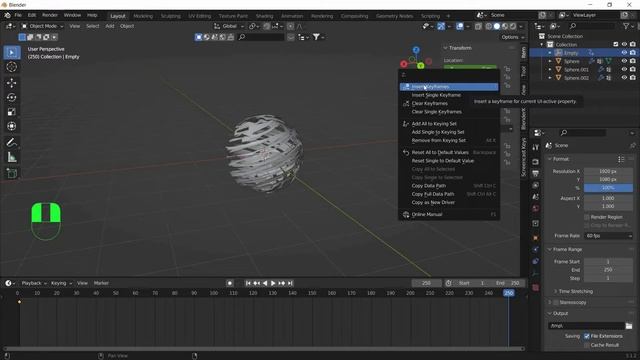This screenshot has width=640, height=360.
Task: Switch viewport to Solid shading
Action: [x=497, y=26]
